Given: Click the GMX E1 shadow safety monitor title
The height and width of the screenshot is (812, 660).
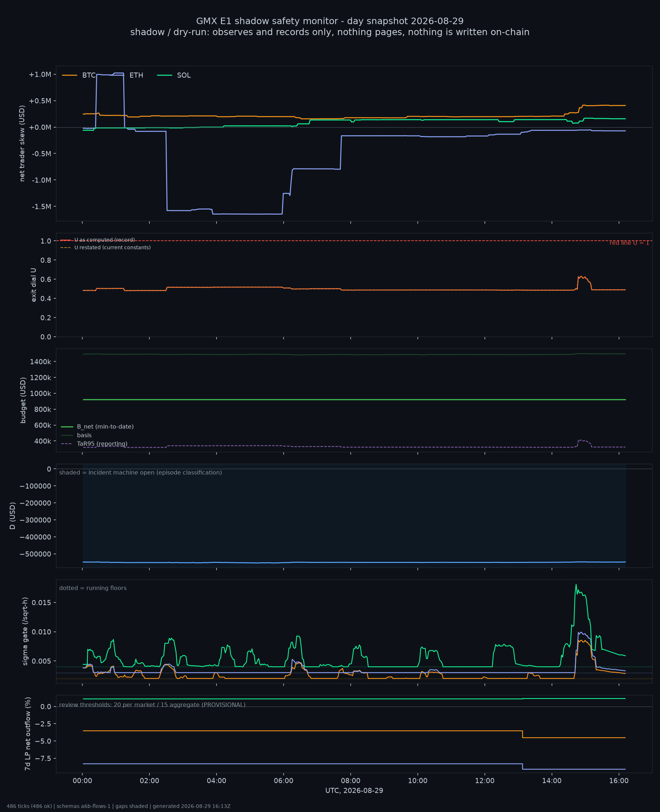Looking at the screenshot, I should pos(330,21).
